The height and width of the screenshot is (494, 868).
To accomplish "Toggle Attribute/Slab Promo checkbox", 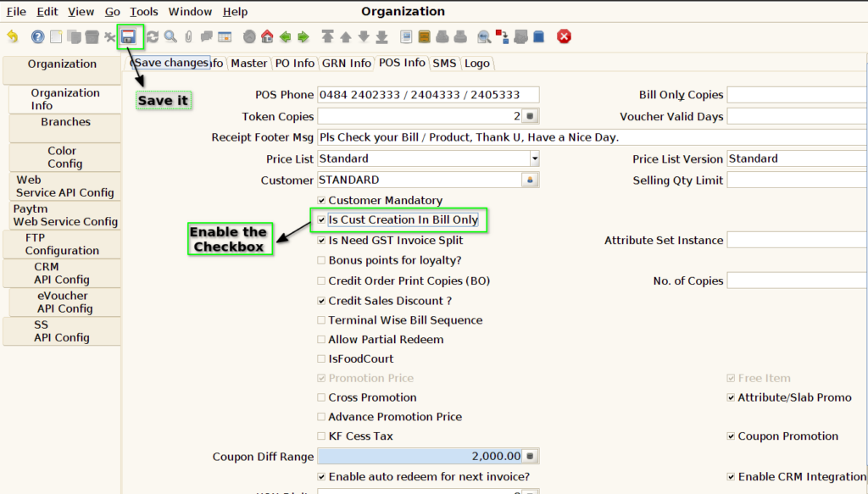I will pyautogui.click(x=731, y=397).
